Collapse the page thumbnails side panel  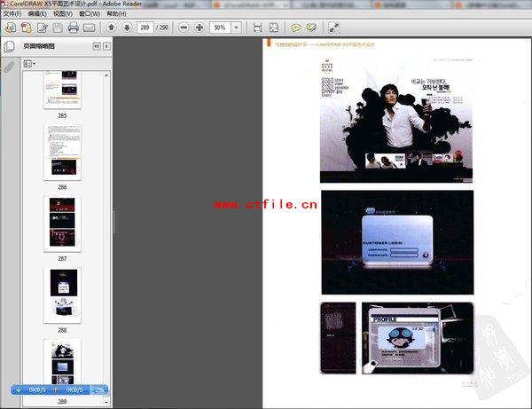96,45
